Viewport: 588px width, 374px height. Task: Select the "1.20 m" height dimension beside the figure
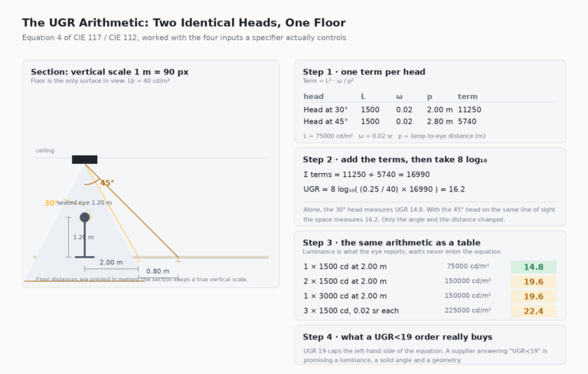point(83,238)
